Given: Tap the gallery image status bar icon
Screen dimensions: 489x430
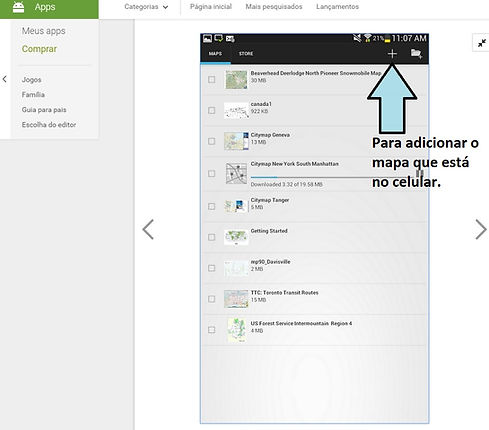Looking at the screenshot, I should coord(207,38).
